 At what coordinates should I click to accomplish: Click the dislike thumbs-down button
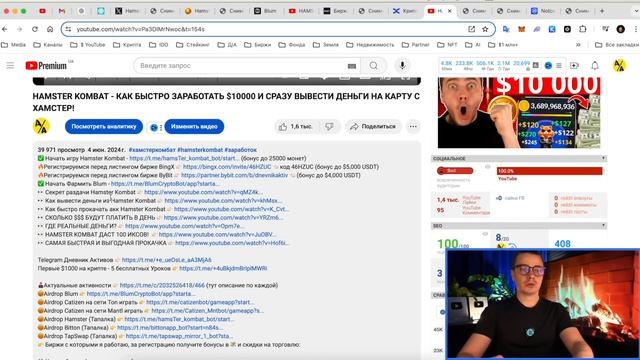[330, 127]
